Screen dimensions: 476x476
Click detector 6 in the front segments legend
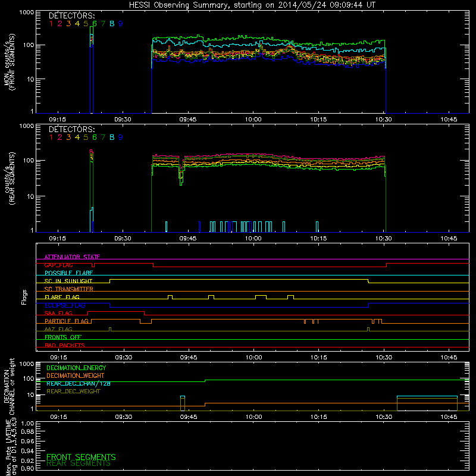click(95, 24)
